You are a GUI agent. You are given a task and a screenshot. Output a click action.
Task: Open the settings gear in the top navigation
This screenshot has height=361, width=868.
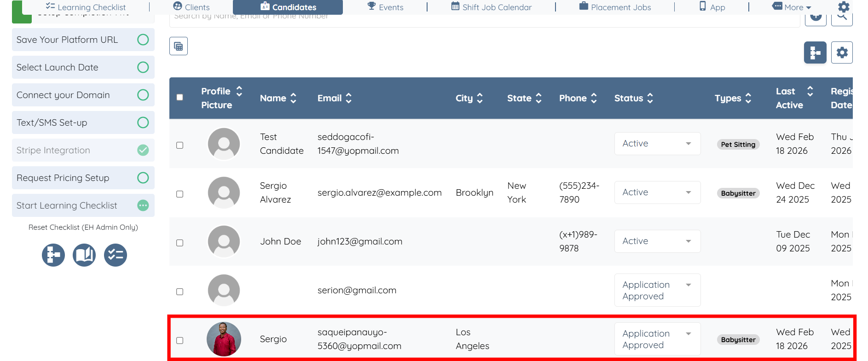tap(844, 7)
